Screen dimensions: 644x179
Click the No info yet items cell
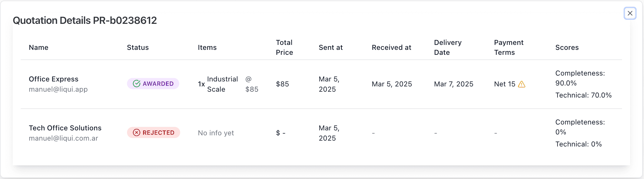[x=216, y=133]
